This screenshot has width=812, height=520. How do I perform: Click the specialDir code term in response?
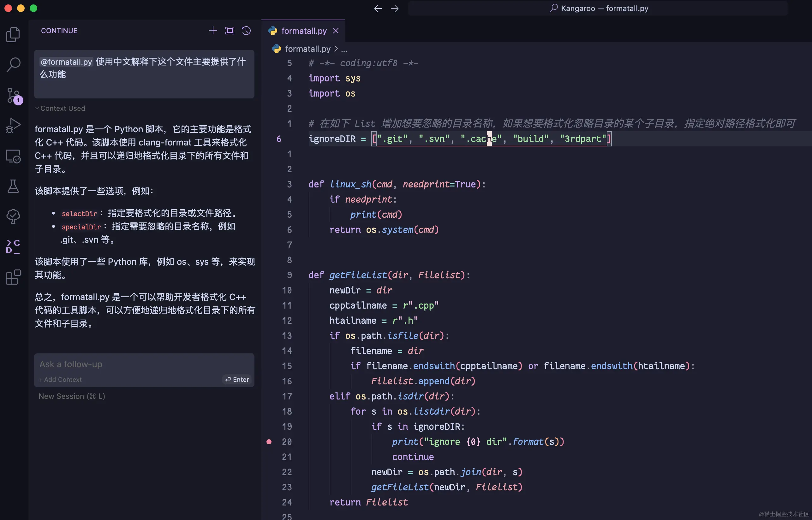click(x=81, y=227)
